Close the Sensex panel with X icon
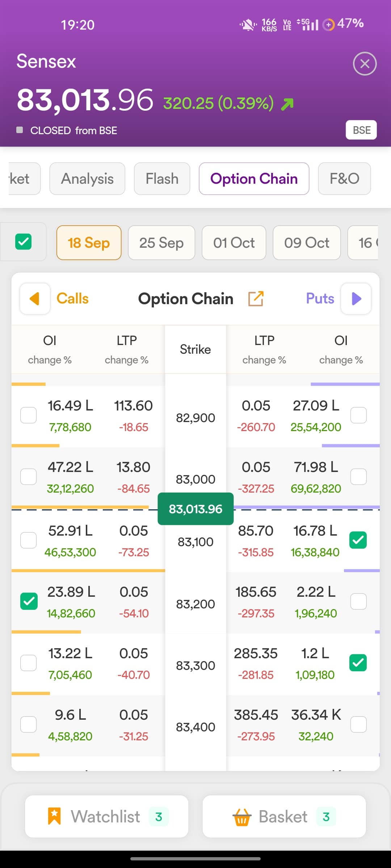Screen dimensions: 391x868 tap(365, 64)
